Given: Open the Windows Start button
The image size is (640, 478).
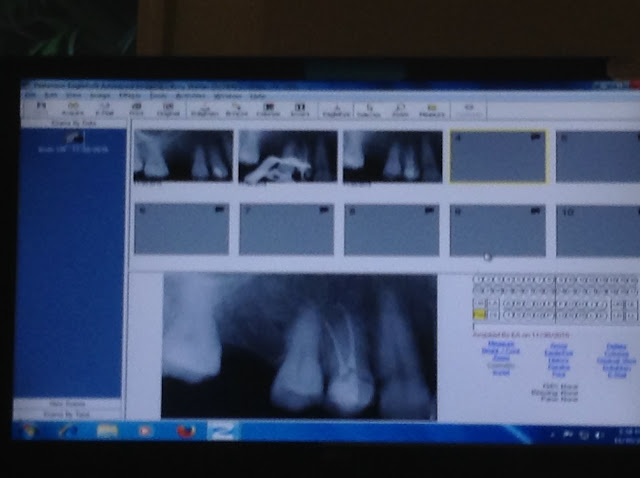Looking at the screenshot, I should pos(29,430).
